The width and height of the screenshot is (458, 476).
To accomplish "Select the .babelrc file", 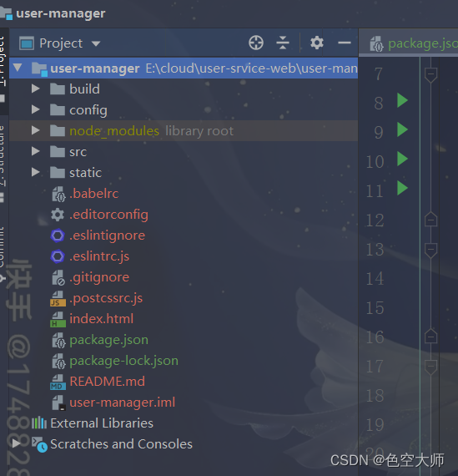I will [93, 194].
